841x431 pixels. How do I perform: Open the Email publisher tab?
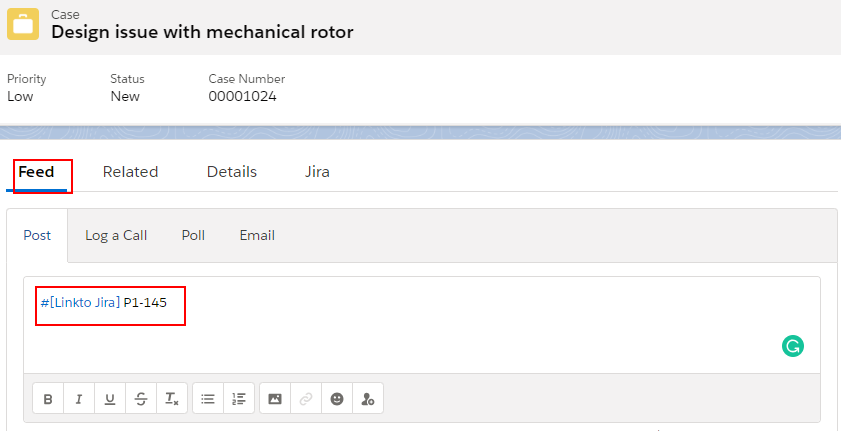click(x=257, y=235)
